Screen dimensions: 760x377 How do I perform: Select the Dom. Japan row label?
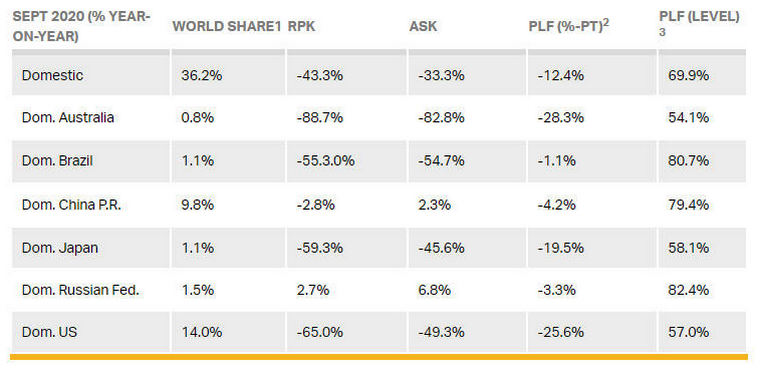[x=60, y=248]
